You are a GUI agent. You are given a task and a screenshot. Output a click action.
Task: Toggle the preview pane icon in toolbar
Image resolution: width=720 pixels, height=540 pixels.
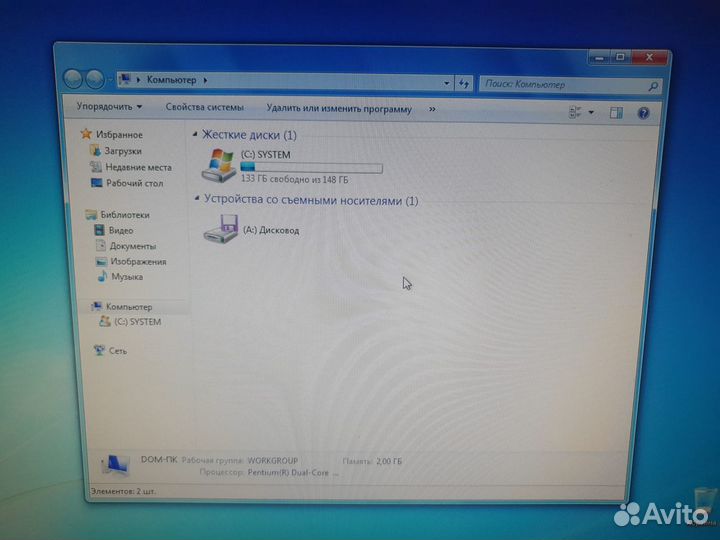617,112
